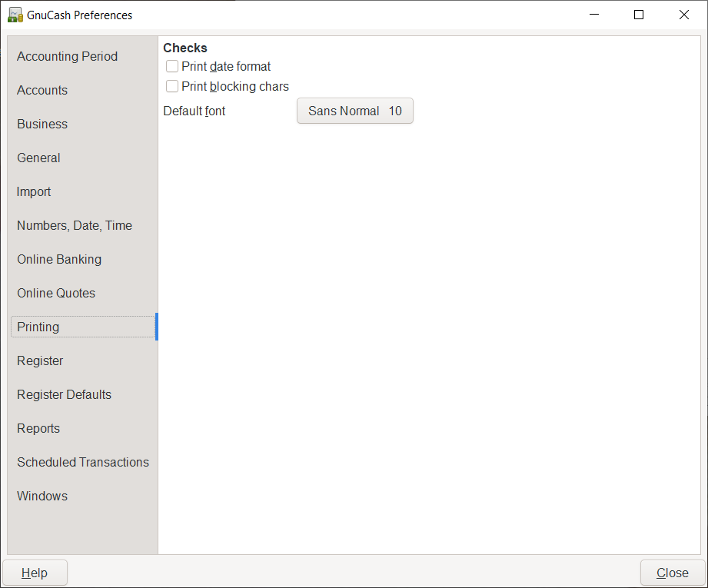Toggle Print blocking chars option
The image size is (708, 588).
pyautogui.click(x=172, y=87)
